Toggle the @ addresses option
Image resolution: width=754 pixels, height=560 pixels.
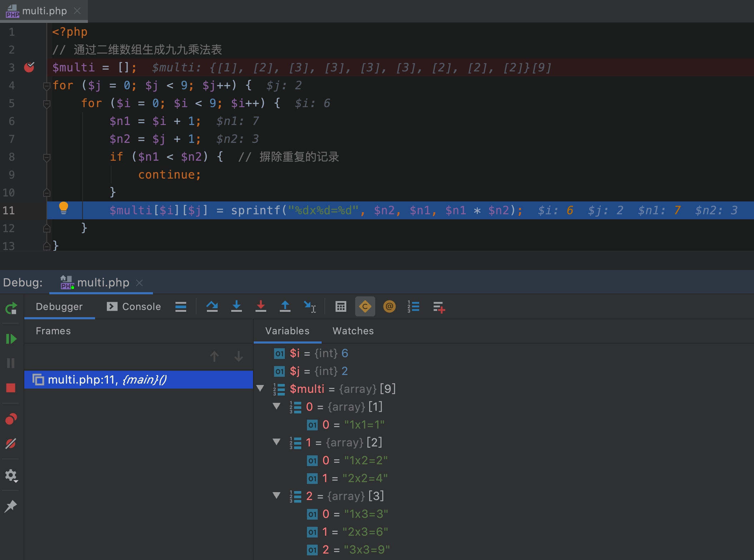point(390,307)
